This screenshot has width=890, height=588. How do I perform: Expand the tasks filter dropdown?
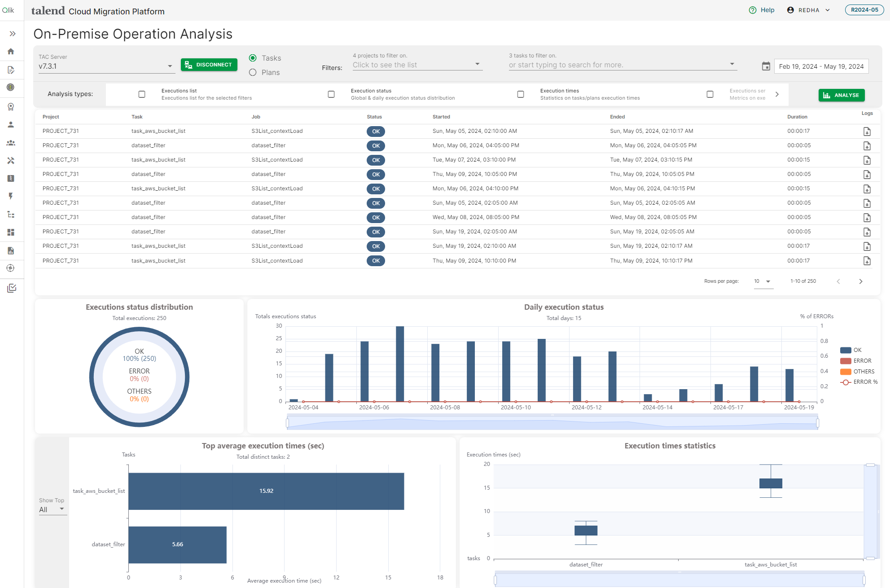(731, 64)
